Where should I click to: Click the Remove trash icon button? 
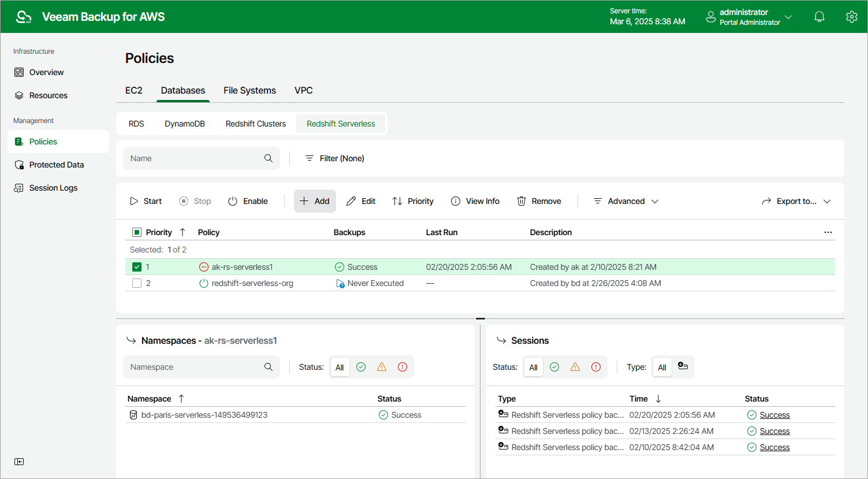[539, 201]
